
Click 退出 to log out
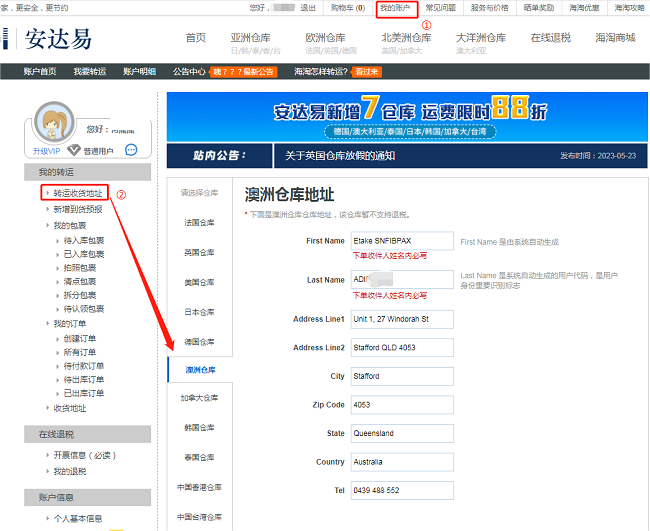308,8
